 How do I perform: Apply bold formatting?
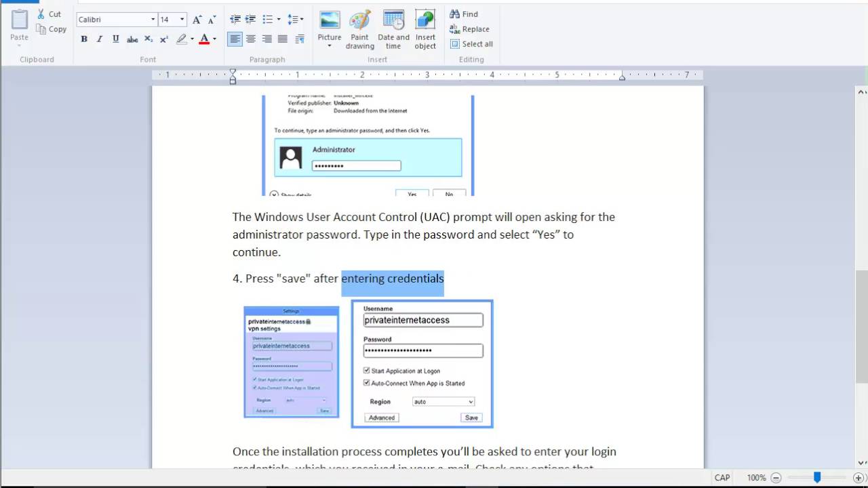[x=84, y=39]
